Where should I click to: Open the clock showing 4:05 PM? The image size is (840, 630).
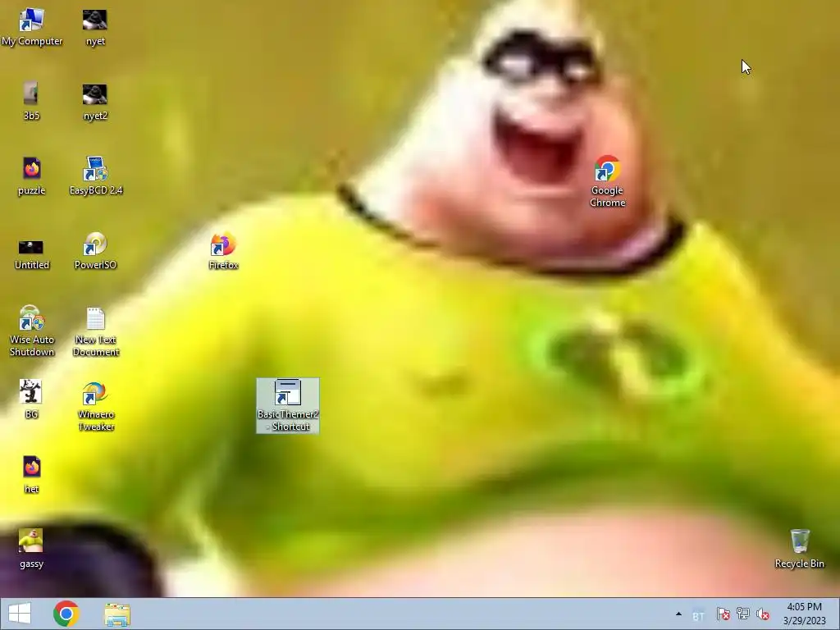[804, 614]
